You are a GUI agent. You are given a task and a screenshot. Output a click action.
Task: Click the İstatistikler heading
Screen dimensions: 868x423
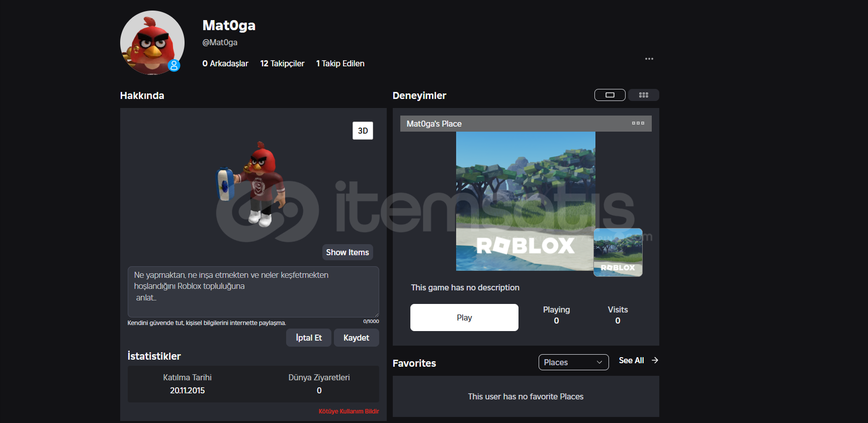coord(154,356)
